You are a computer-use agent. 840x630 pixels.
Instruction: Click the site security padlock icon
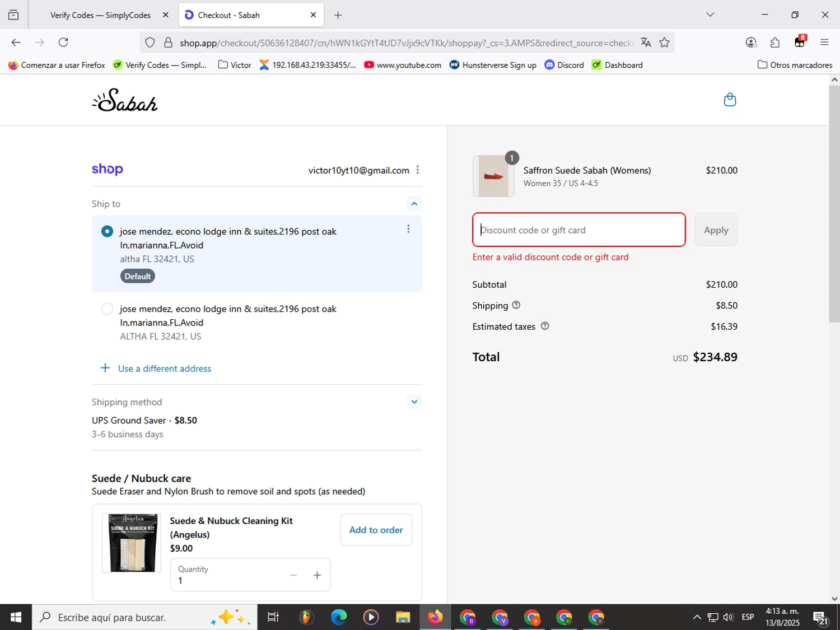pyautogui.click(x=168, y=43)
